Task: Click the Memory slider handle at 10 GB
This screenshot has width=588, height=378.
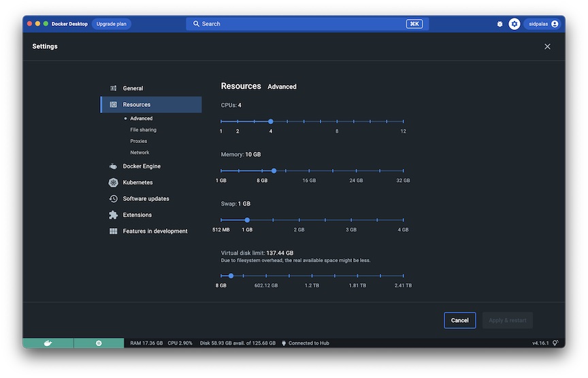Action: pos(274,171)
